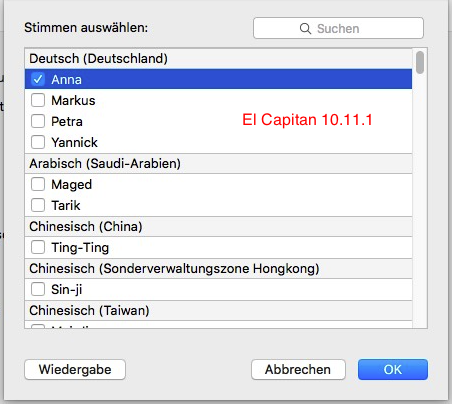Tick the Petra voice checkbox
This screenshot has height=404, width=452.
coord(38,121)
